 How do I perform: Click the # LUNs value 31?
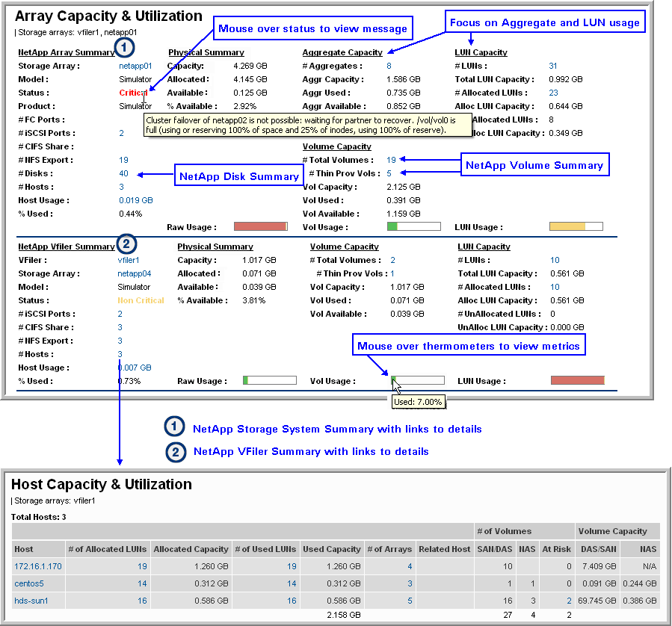(x=553, y=66)
